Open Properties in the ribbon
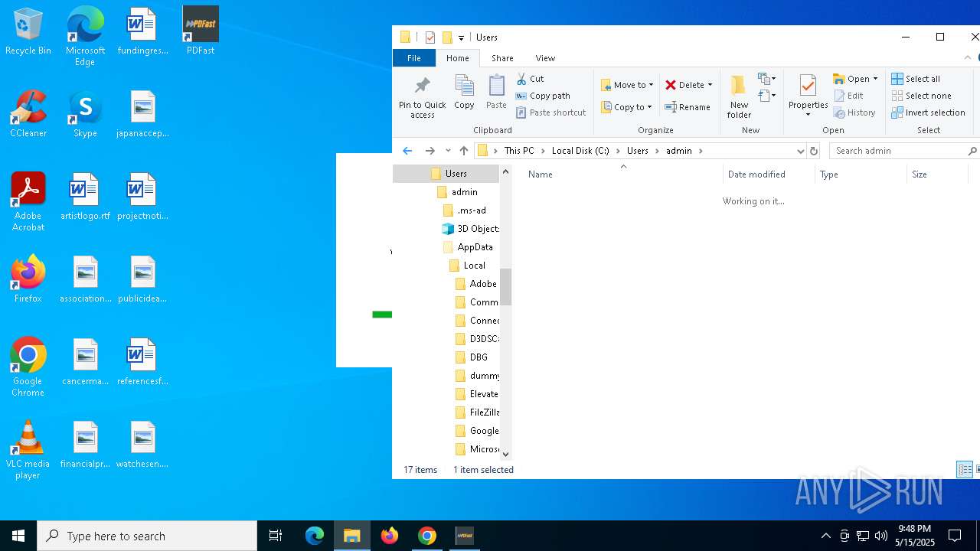Viewport: 980px width, 551px height. tap(808, 96)
